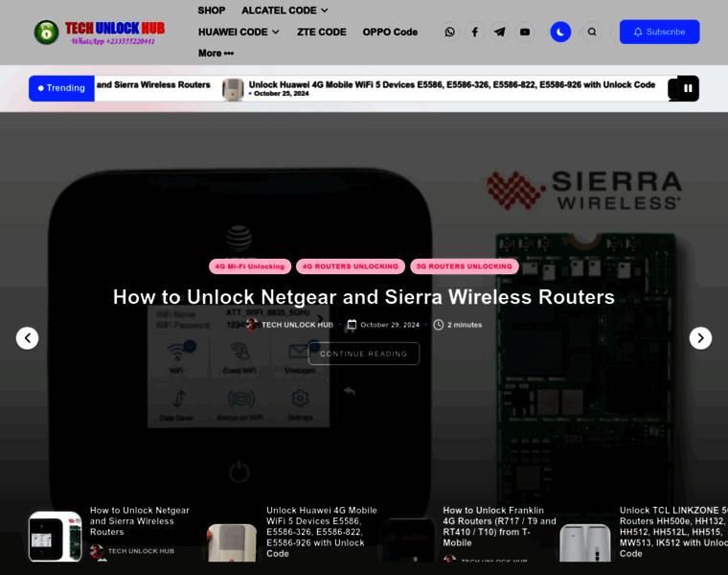The image size is (728, 575).
Task: Open the Netgear Sierra carousel thumbnail
Action: pos(56,537)
